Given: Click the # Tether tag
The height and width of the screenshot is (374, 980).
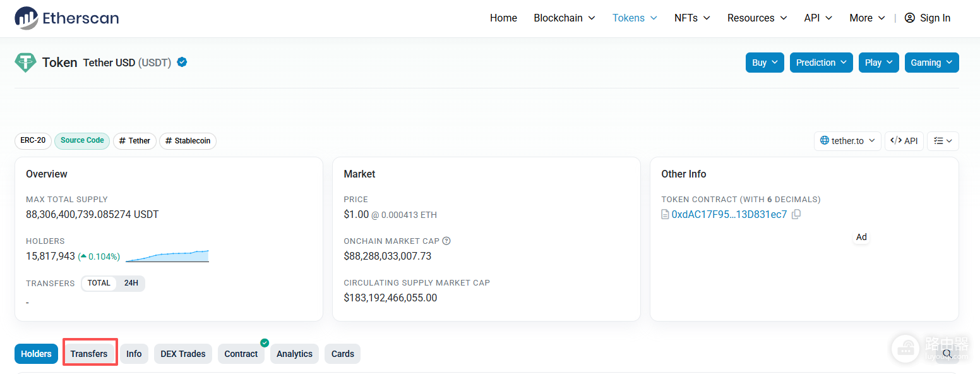Looking at the screenshot, I should 134,141.
